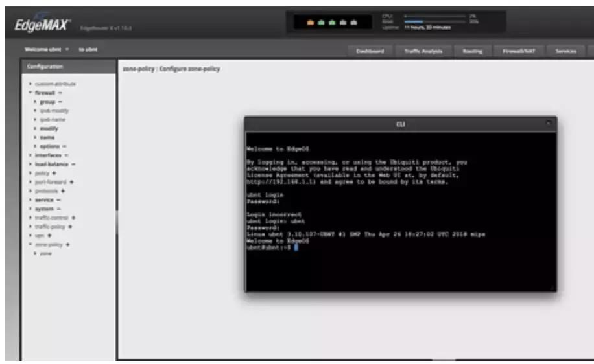594x364 pixels.
Task: Expand the ipv6-modify tree node
Action: [x=35, y=111]
